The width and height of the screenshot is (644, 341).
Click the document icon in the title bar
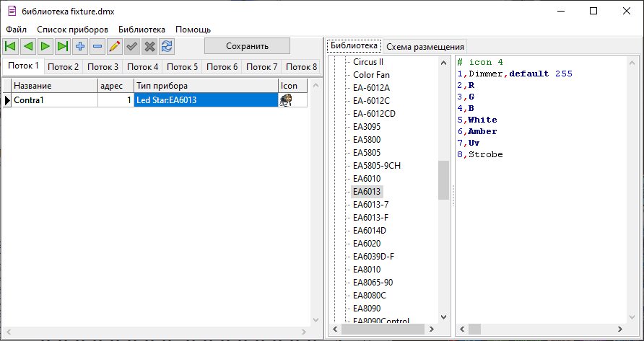pyautogui.click(x=12, y=11)
